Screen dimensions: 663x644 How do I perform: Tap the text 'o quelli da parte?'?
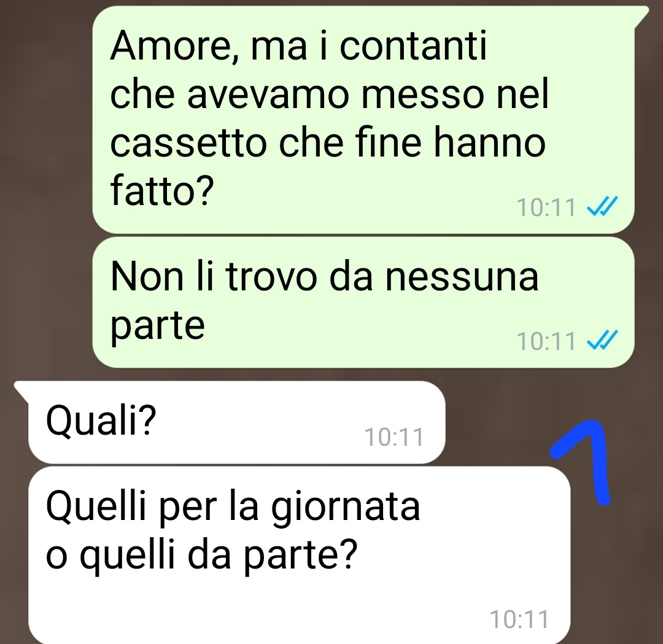pyautogui.click(x=202, y=555)
